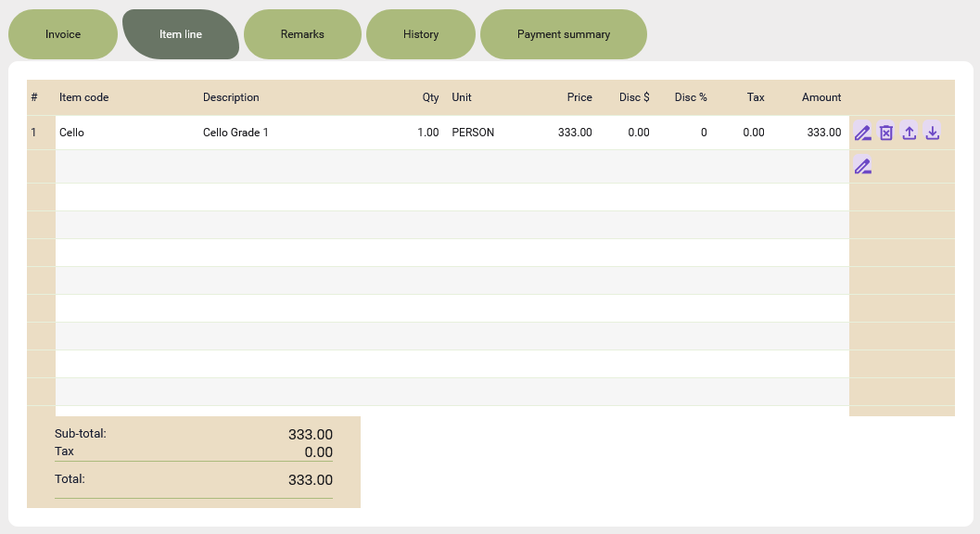
Task: Click the Disc $ column header
Action: point(634,97)
